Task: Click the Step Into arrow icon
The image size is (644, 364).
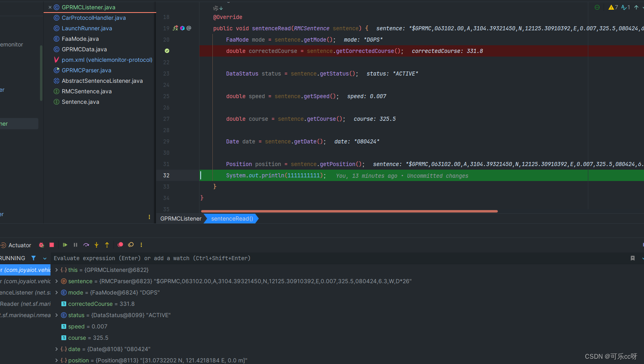Action: (96, 245)
